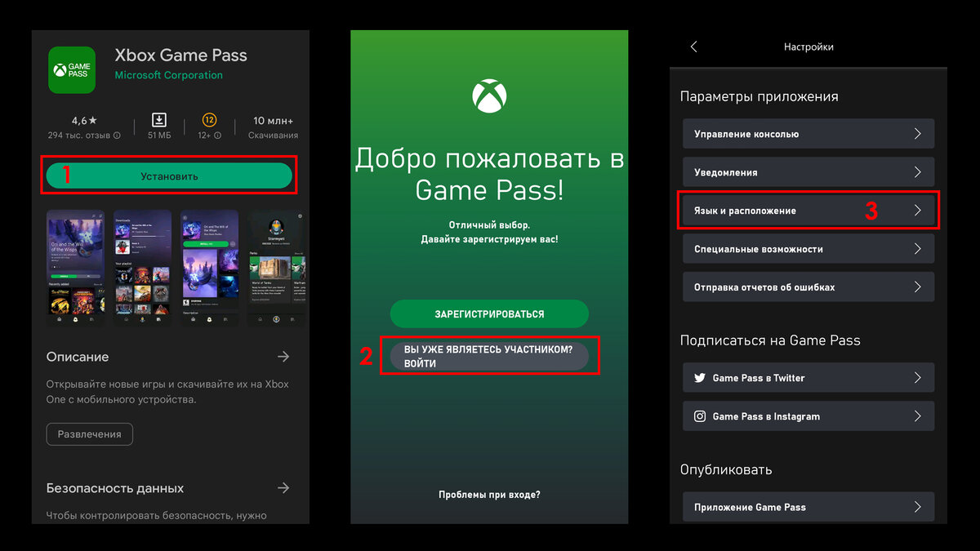Tap the Xbox Game Pass app title
This screenshot has height=551, width=980.
(180, 56)
